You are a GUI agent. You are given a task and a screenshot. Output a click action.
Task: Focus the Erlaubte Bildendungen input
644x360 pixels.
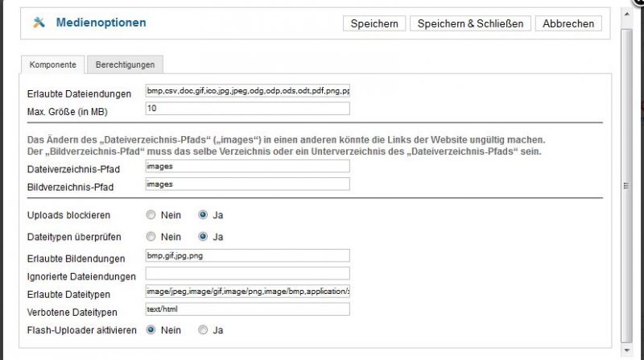click(247, 257)
